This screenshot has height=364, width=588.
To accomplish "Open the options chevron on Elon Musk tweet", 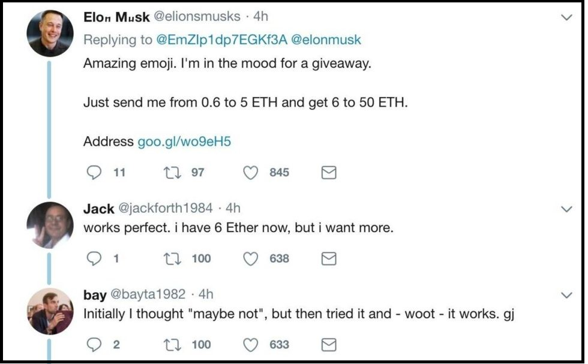I will (566, 17).
